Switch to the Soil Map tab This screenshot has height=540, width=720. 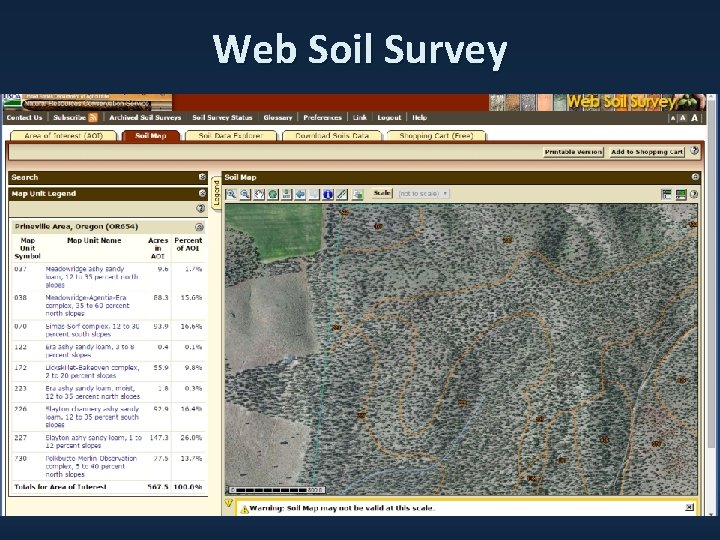click(151, 136)
